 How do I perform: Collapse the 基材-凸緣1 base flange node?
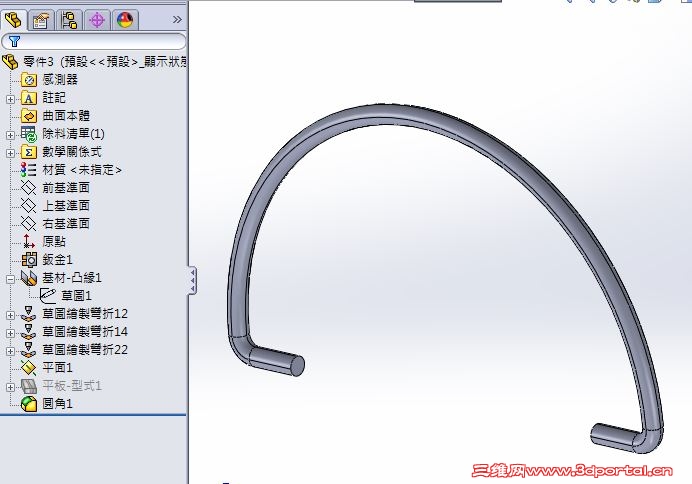(x=10, y=279)
